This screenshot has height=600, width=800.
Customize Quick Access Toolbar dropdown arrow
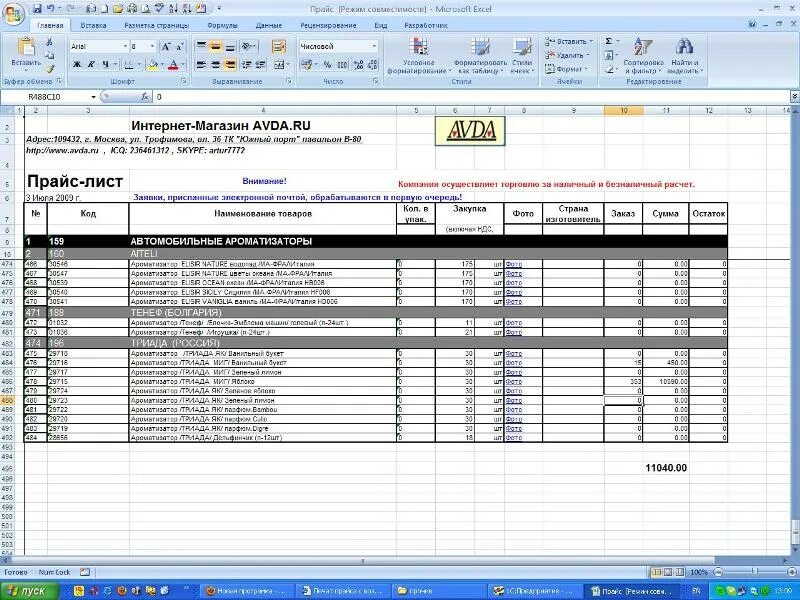pos(220,9)
